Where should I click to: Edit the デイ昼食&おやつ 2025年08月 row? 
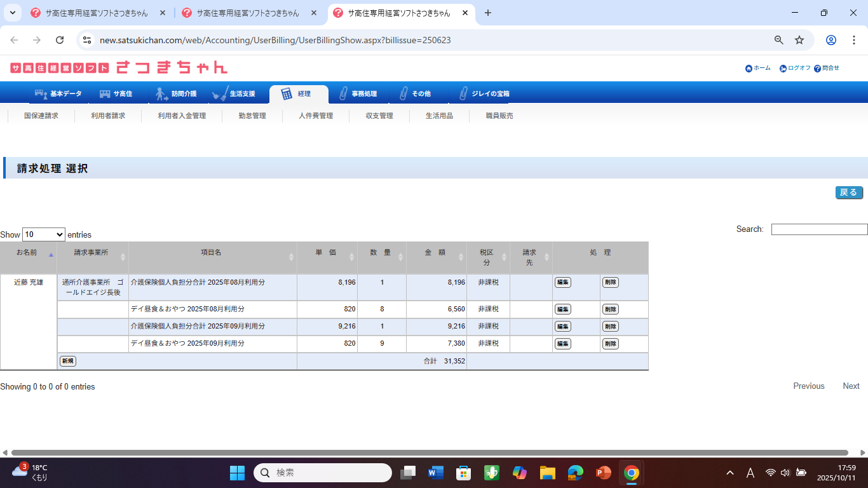coord(562,309)
